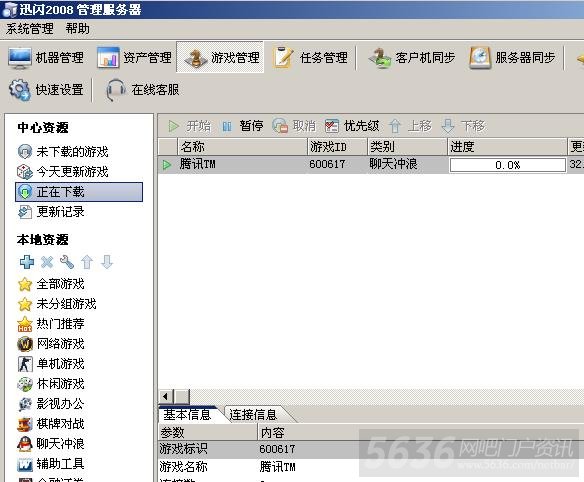
Task: Click the wrench edit-group icon
Action: [67, 262]
